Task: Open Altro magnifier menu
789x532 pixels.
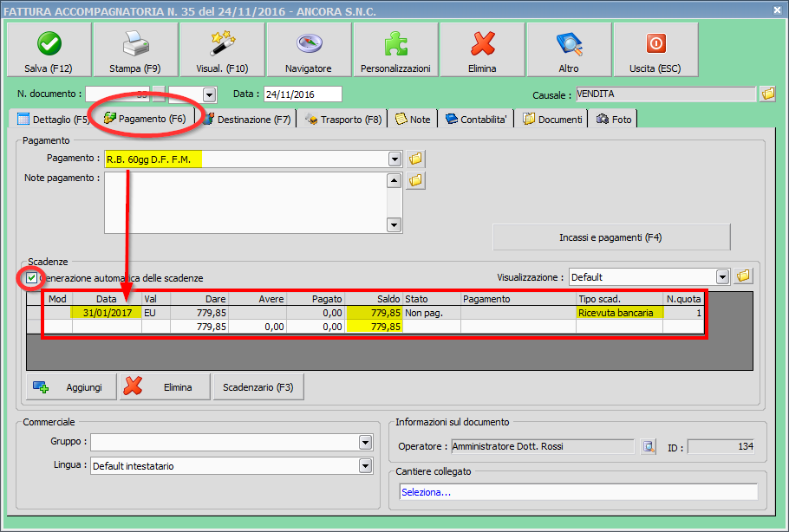Action: pos(569,49)
